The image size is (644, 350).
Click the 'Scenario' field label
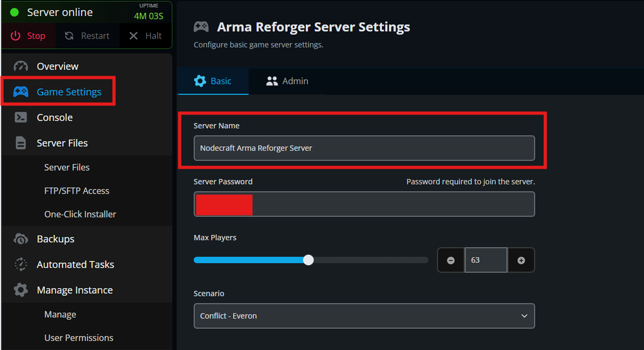(209, 293)
